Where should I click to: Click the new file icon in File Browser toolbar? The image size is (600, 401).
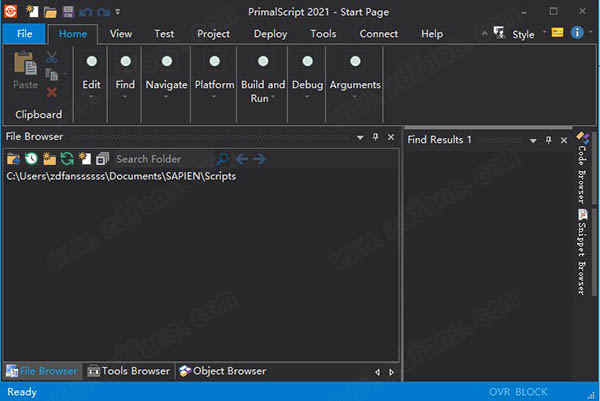pos(85,158)
